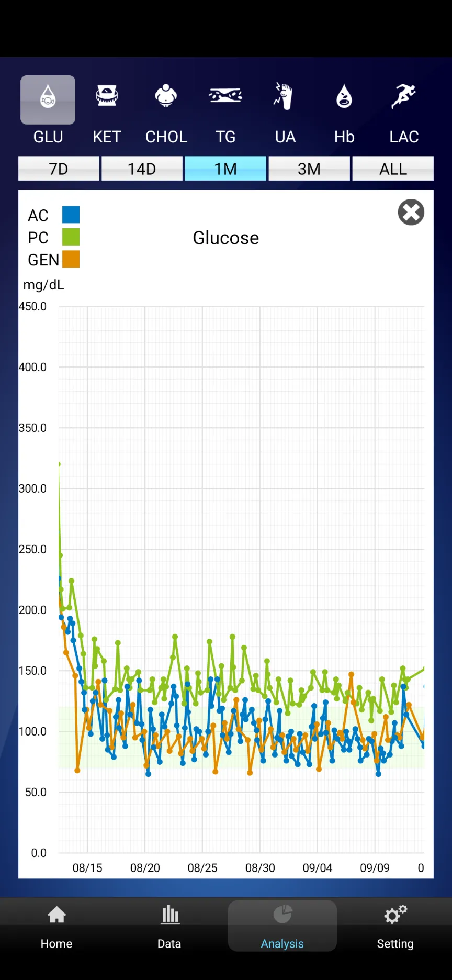Viewport: 452px width, 980px height.
Task: Switch to the 14D range
Action: click(x=142, y=169)
